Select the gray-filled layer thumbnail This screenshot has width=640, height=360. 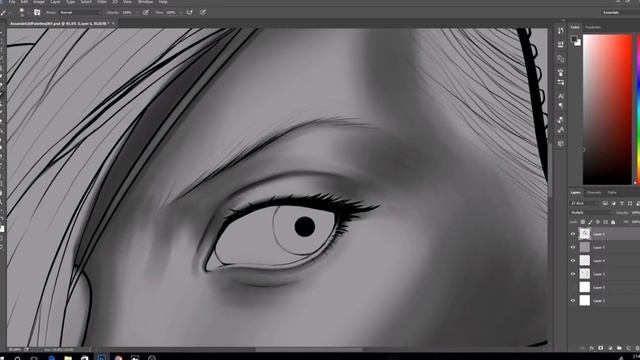[585, 247]
